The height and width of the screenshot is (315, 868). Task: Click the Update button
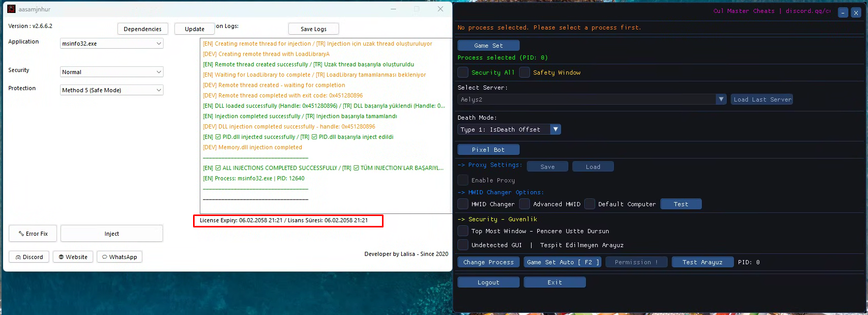point(195,29)
